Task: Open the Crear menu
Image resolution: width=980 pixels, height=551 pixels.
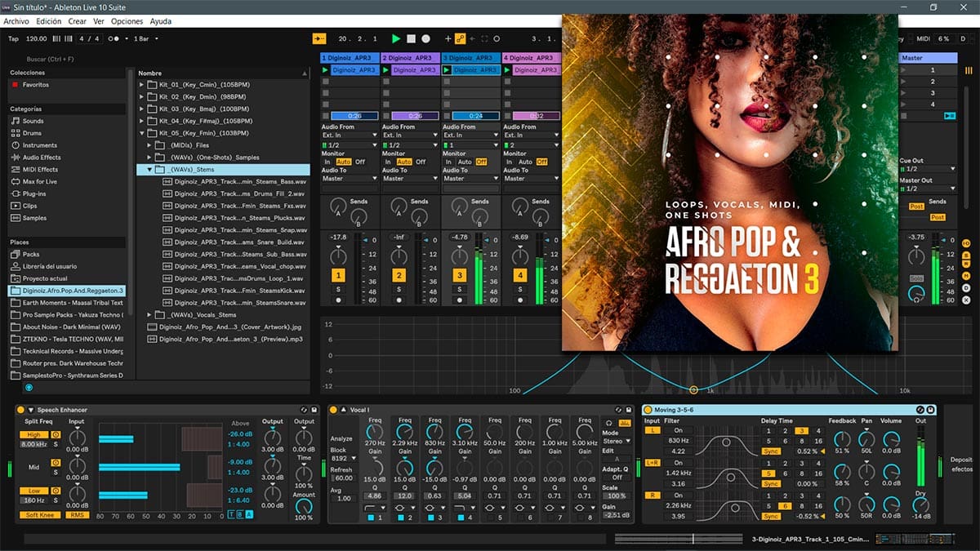Action: [77, 21]
